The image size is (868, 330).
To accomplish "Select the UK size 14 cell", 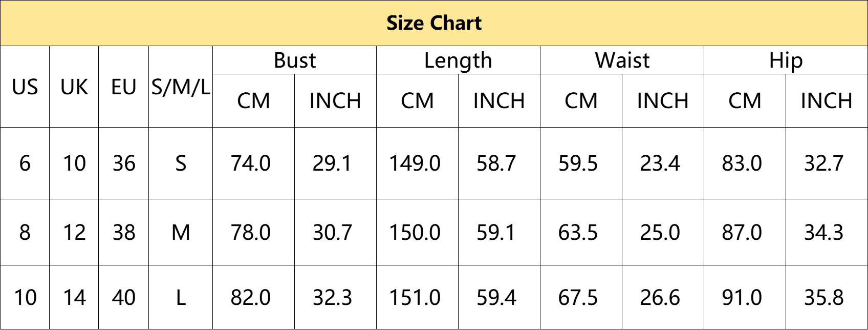I will 74,298.
